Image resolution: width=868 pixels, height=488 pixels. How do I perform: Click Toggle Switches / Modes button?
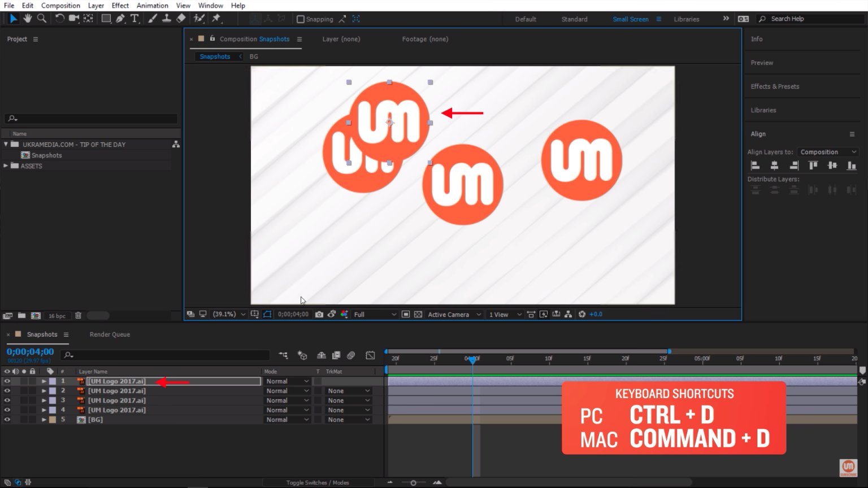[317, 482]
